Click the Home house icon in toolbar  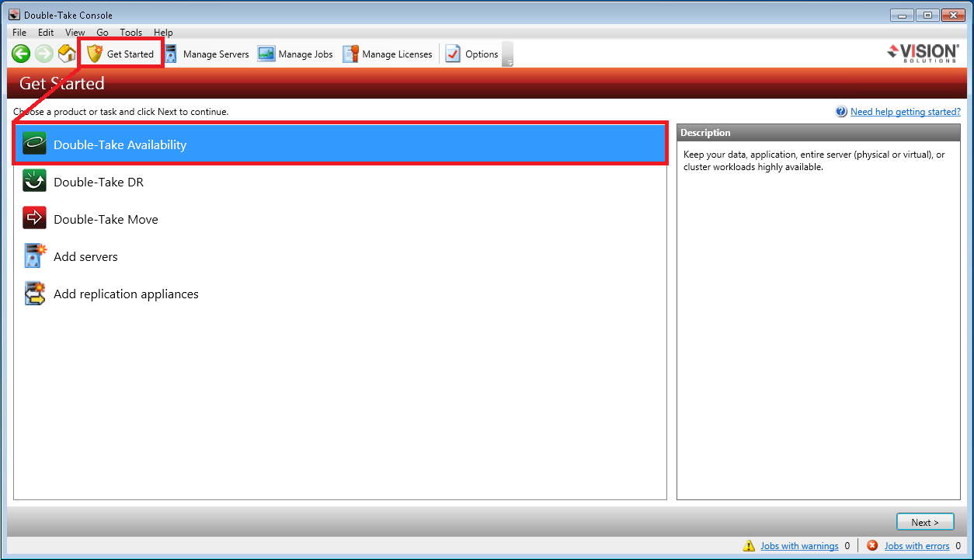[x=67, y=54]
